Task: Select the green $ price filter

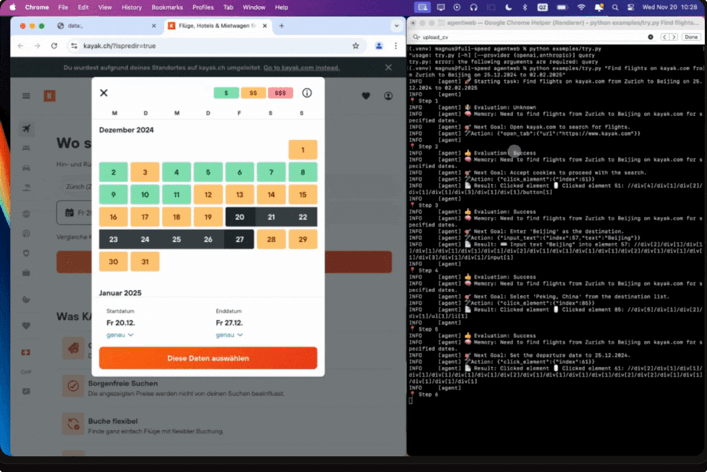Action: click(226, 93)
